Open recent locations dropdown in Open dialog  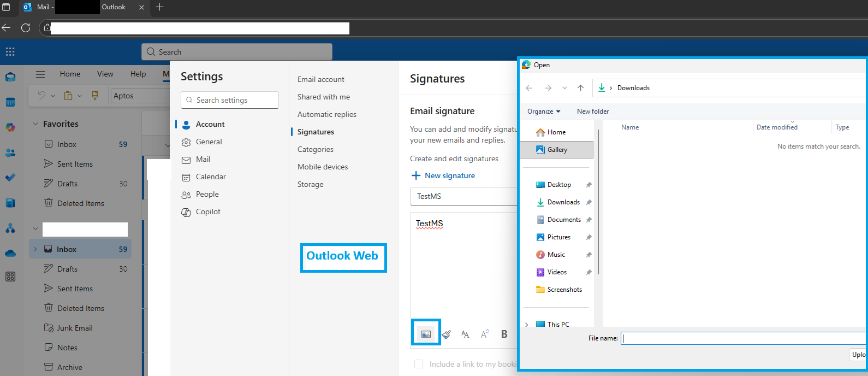564,88
